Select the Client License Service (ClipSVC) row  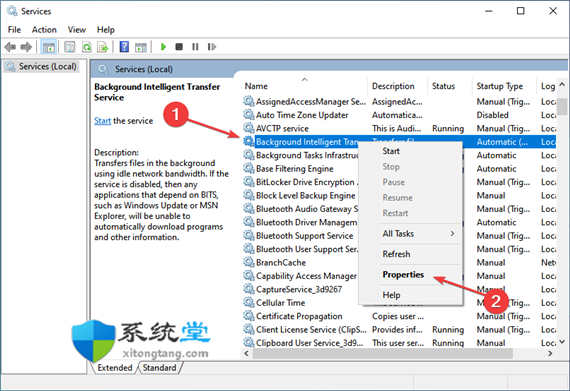tap(399, 330)
